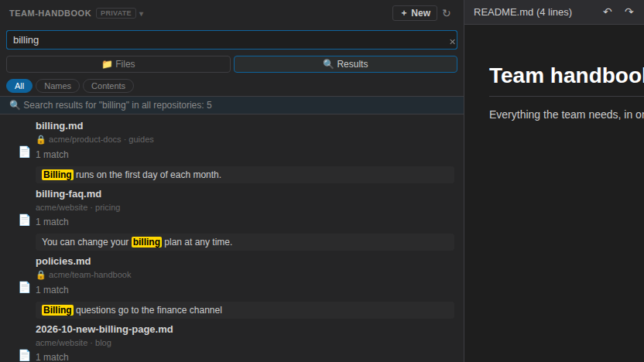644x362 pixels.
Task: Click the search results summary bar
Action: click(x=231, y=105)
